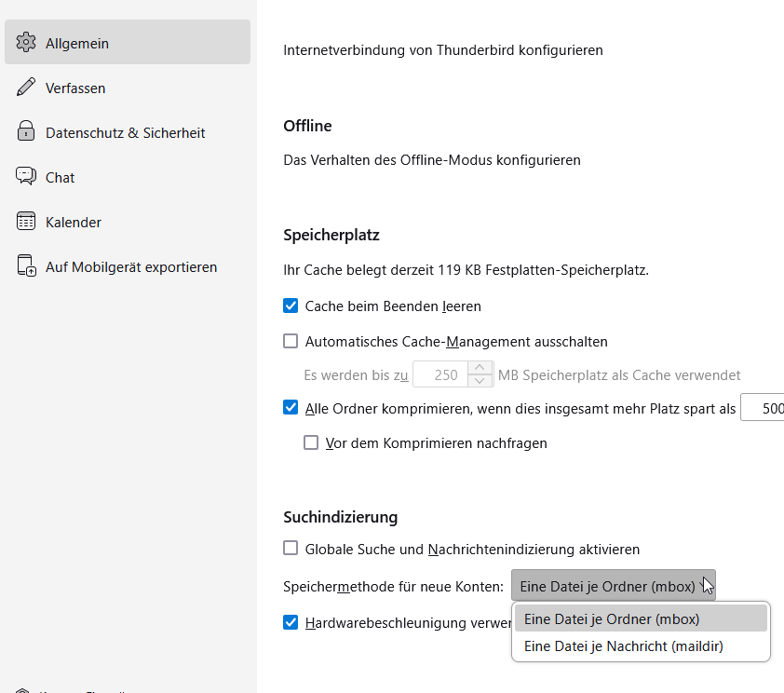Select Eine Datei je Ordner (mbox) option
Image resolution: width=784 pixels, height=693 pixels.
[612, 618]
